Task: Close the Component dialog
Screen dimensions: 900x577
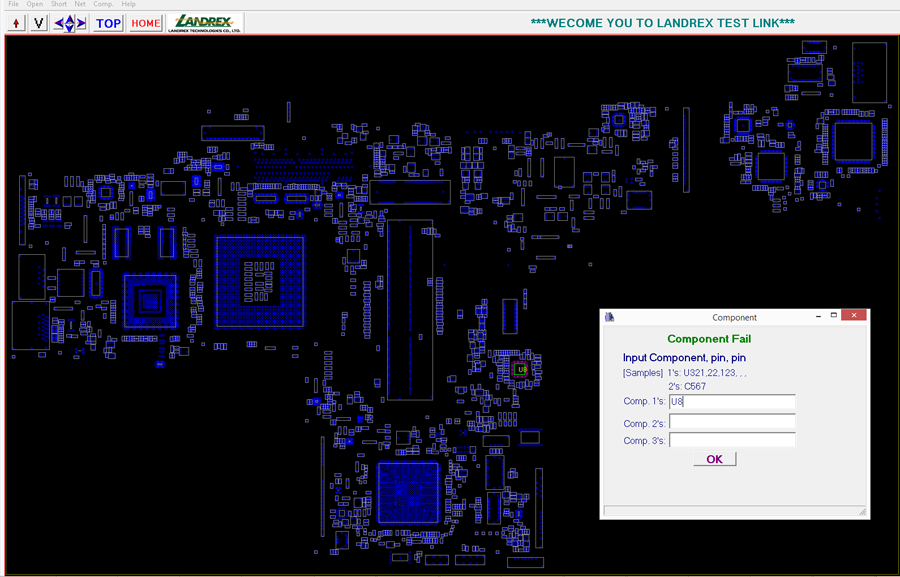Action: [853, 316]
